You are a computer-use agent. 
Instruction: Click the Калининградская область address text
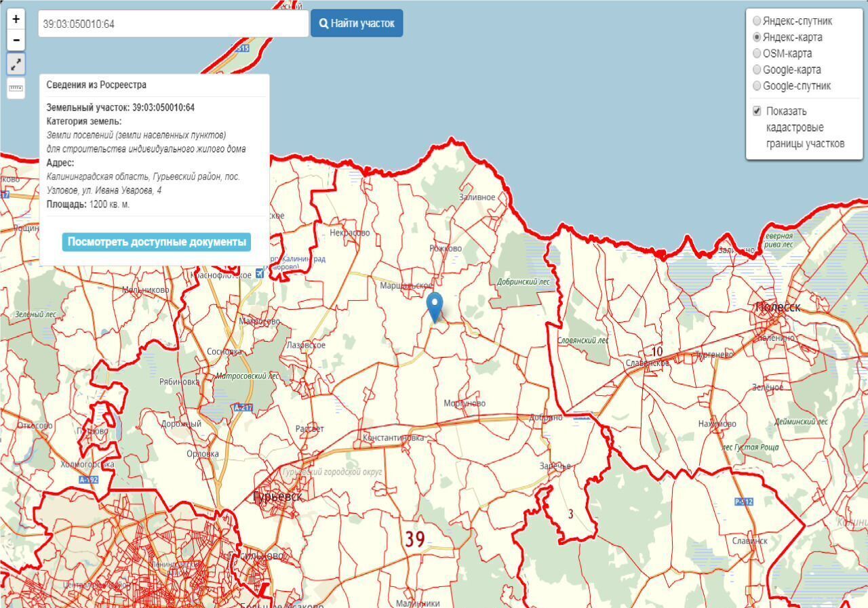click(x=144, y=183)
